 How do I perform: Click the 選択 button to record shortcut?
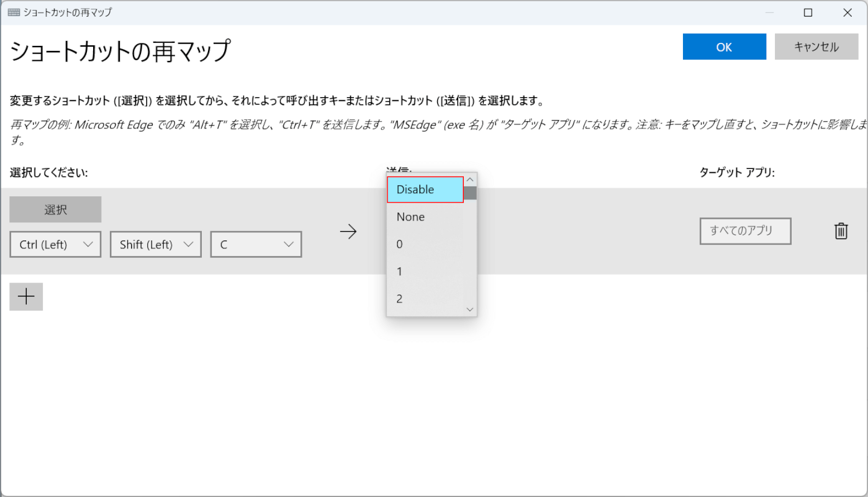tap(55, 209)
